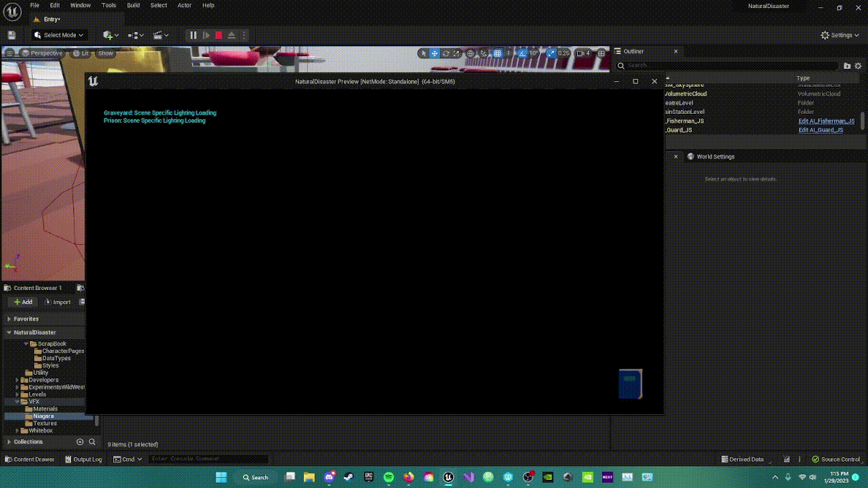Collapse the NaturalDisaster project tree
Screen dimensions: 868x488
pos(9,333)
